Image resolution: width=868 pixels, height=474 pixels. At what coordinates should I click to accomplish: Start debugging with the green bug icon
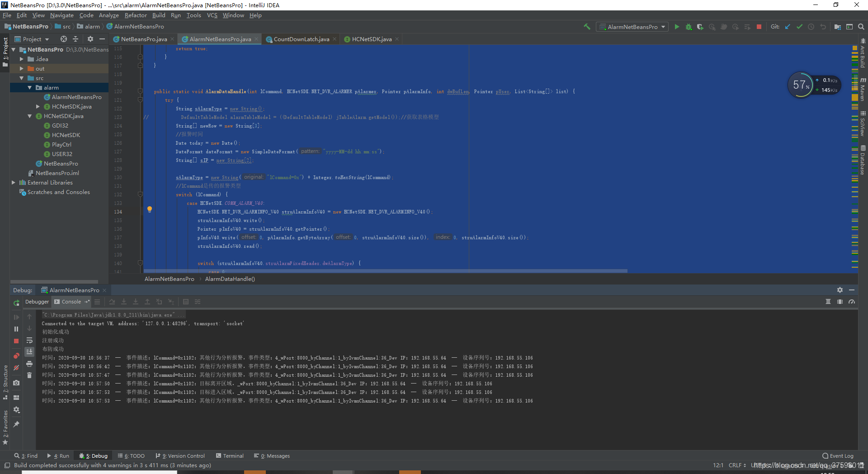click(x=689, y=27)
